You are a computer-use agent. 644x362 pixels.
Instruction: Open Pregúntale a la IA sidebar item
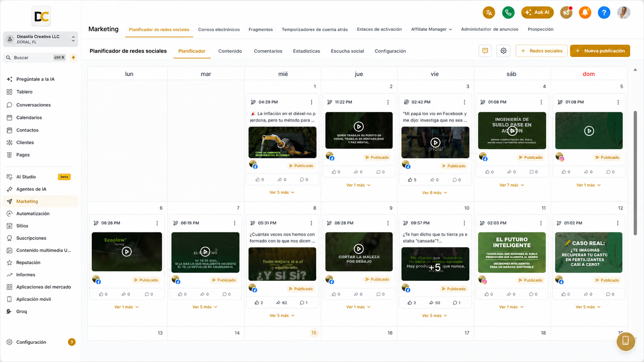(41, 79)
